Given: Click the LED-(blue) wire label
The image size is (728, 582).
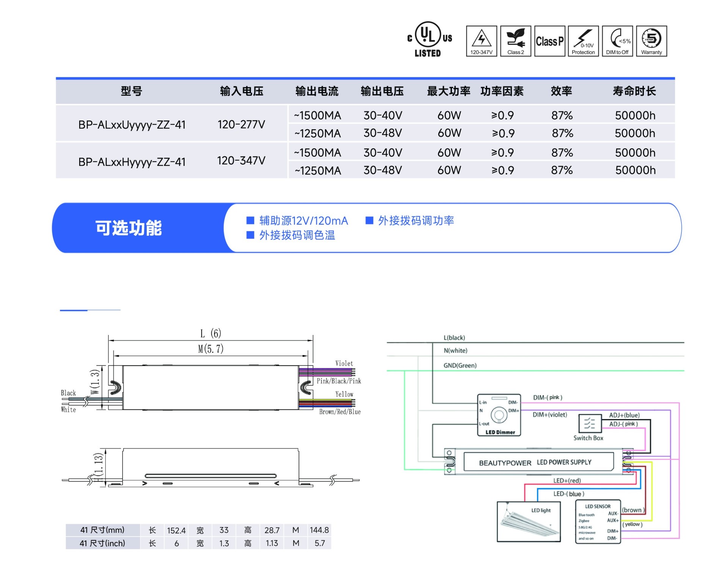Looking at the screenshot, I should point(569,494).
